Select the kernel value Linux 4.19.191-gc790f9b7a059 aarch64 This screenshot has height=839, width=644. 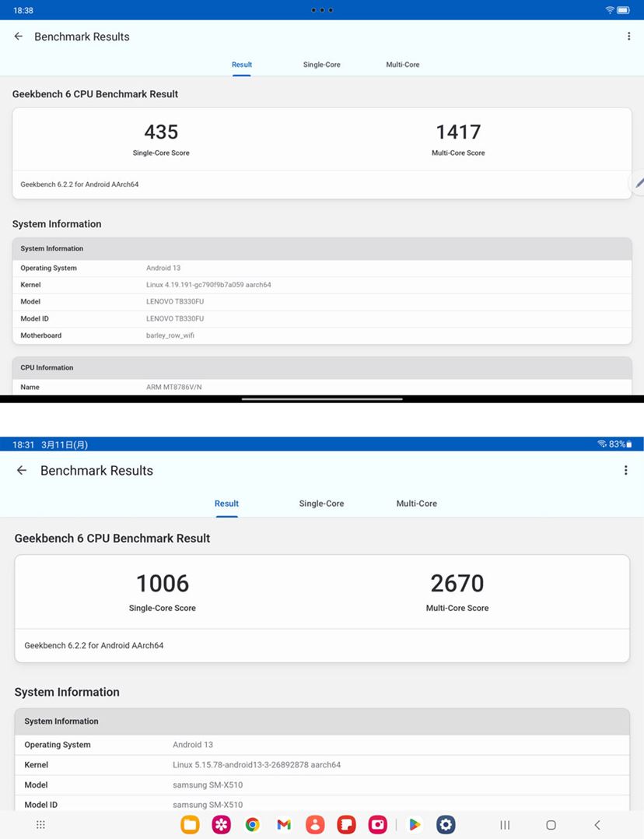[208, 285]
